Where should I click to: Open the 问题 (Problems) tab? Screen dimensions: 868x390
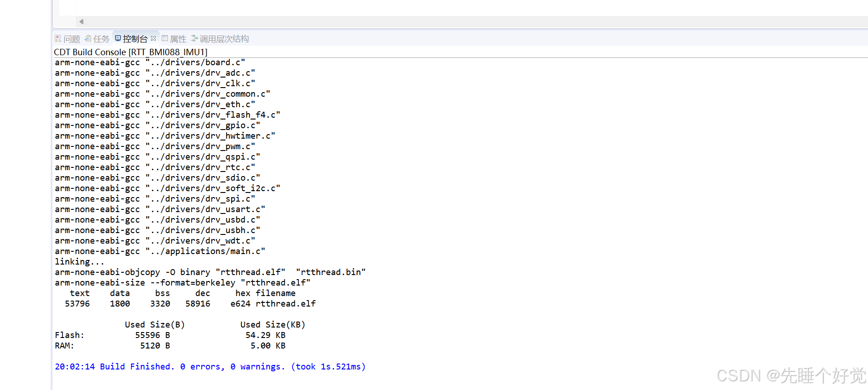(67, 39)
